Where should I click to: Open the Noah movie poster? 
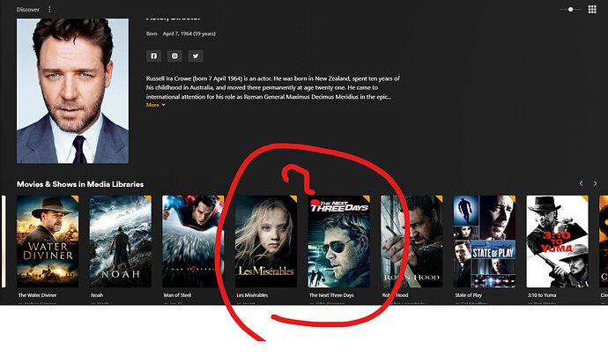(121, 241)
